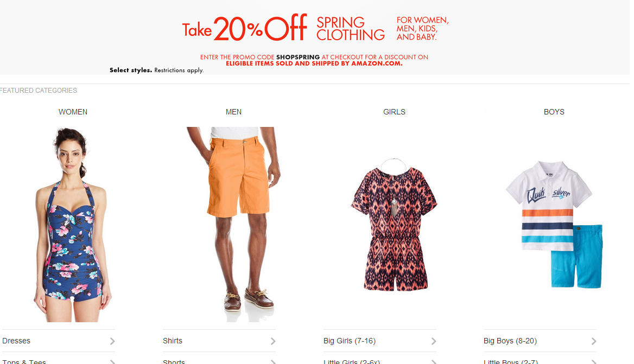Open the WOMEN category heading
This screenshot has width=634, height=364.
(73, 112)
